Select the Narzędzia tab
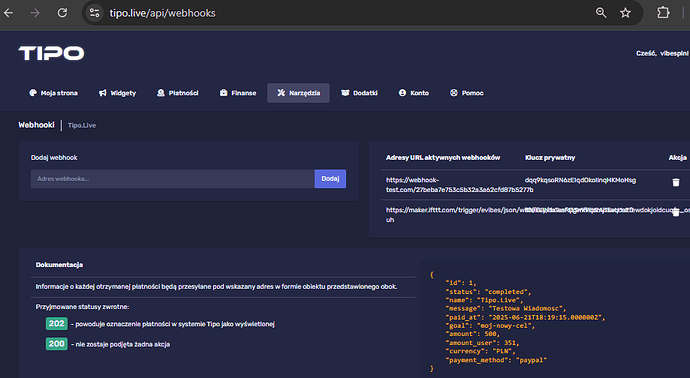Screen dimensions: 690x378 tap(298, 93)
